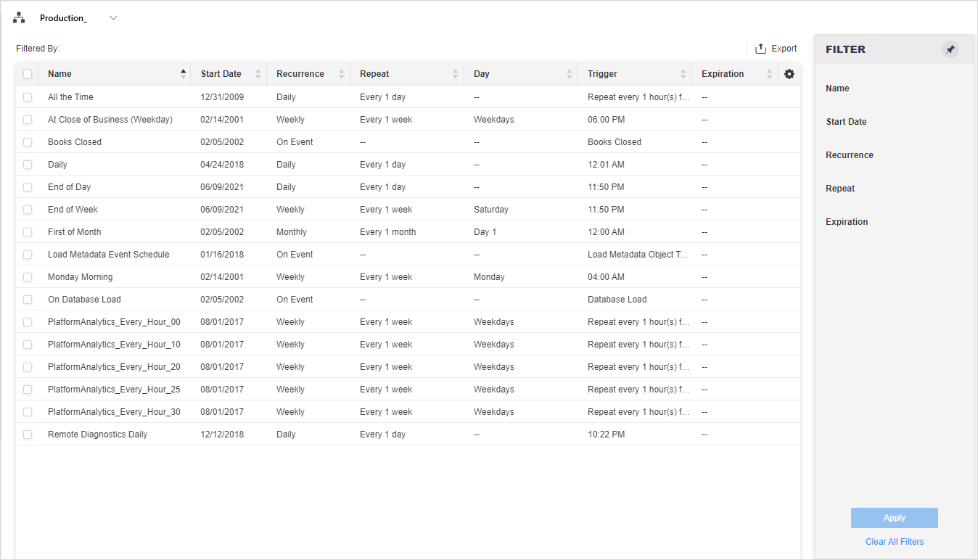This screenshot has height=560, width=978.
Task: Expand the Recurrence filter section
Action: tap(849, 155)
